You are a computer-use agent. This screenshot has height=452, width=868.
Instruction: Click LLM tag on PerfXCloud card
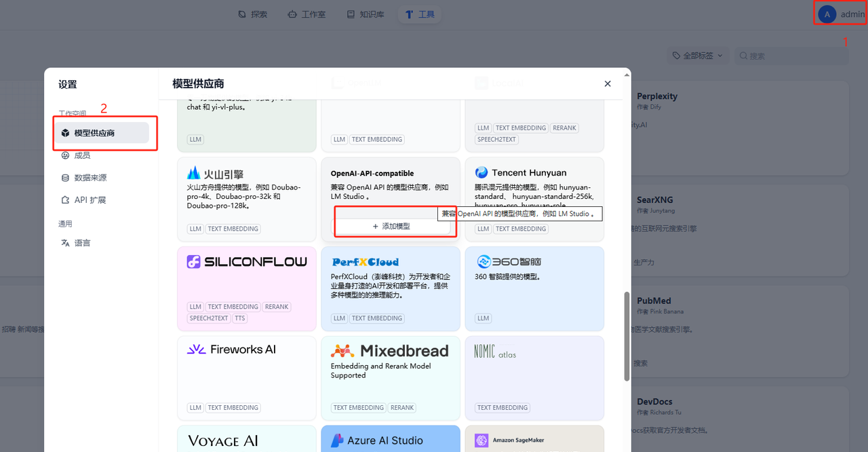coord(340,318)
